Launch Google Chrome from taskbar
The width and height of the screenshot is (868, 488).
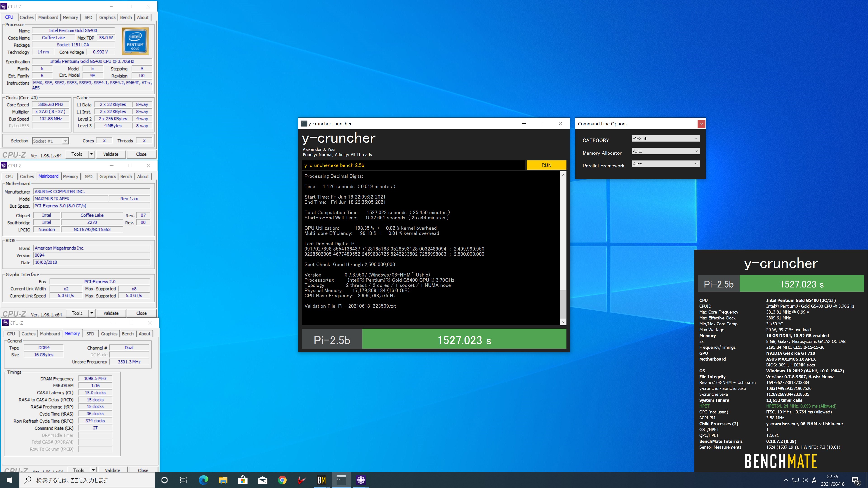coord(282,480)
